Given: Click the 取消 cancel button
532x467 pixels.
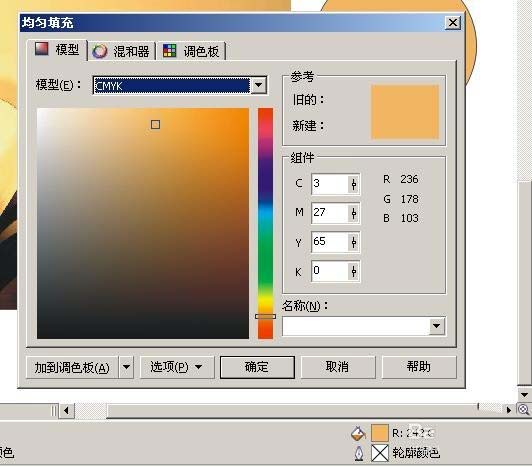Looking at the screenshot, I should (x=338, y=367).
